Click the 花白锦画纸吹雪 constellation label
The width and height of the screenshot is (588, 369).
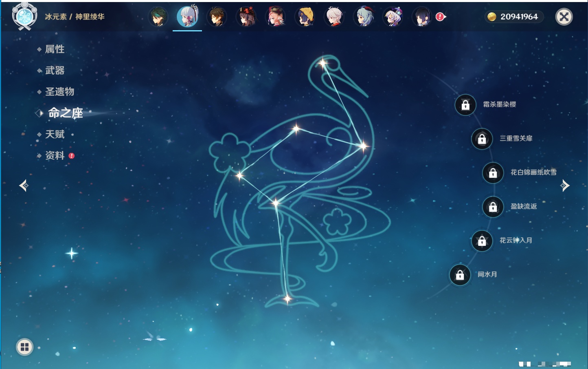click(x=533, y=172)
